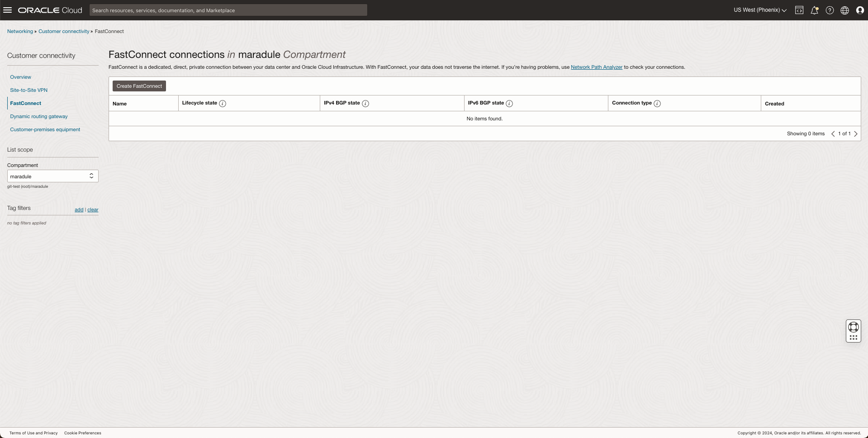The height and width of the screenshot is (438, 868).
Task: Open the Compartment dropdown showing maradule
Action: point(53,176)
